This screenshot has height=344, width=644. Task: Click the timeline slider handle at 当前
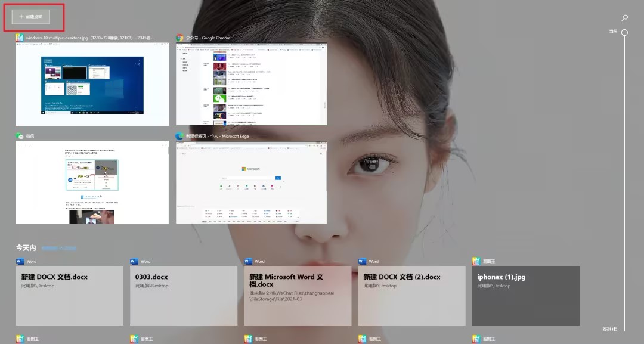pos(624,32)
